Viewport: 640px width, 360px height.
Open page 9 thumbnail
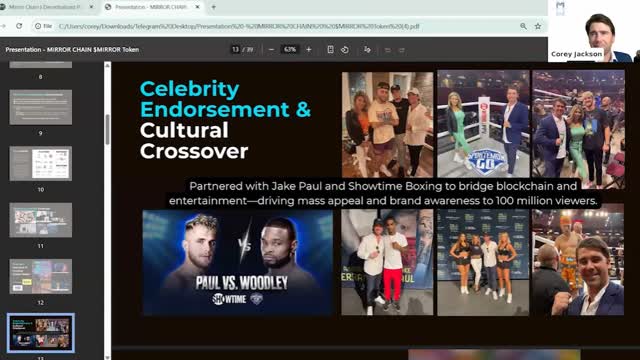click(40, 107)
